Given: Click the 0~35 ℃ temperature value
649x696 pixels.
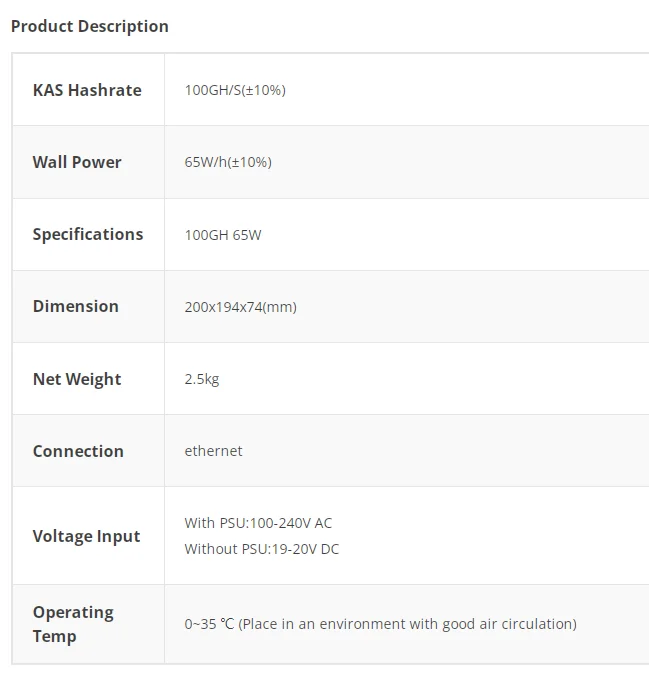Looking at the screenshot, I should click(x=209, y=624).
